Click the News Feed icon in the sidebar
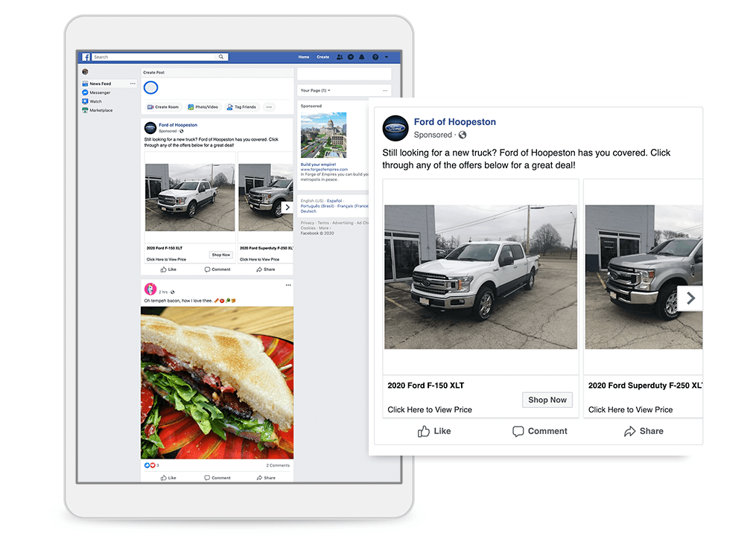The image size is (756, 536). click(x=85, y=83)
